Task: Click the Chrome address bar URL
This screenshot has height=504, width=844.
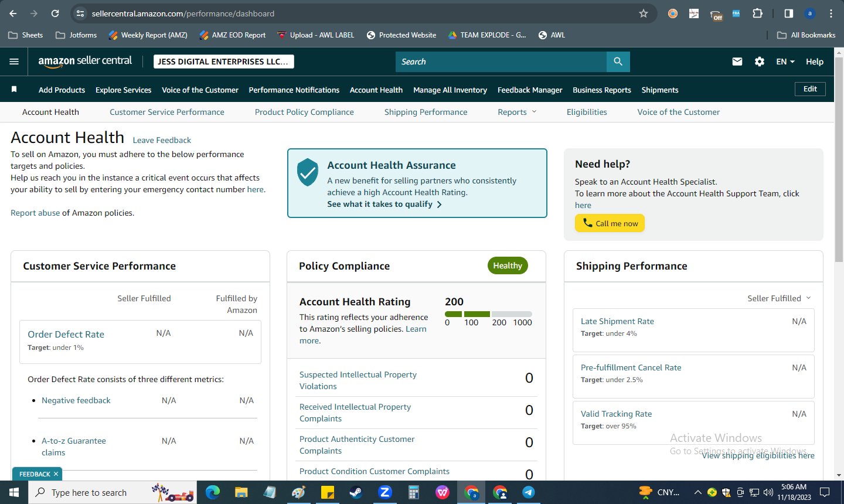Action: (x=183, y=13)
